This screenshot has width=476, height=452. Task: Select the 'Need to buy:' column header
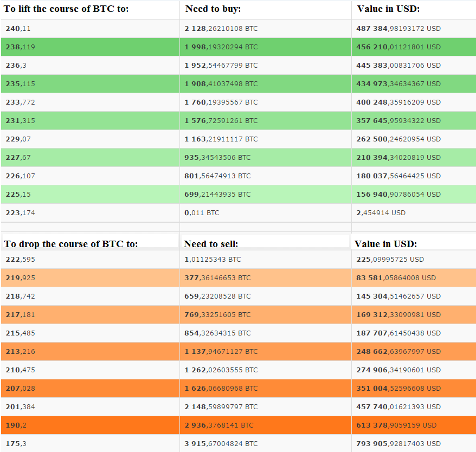(213, 9)
